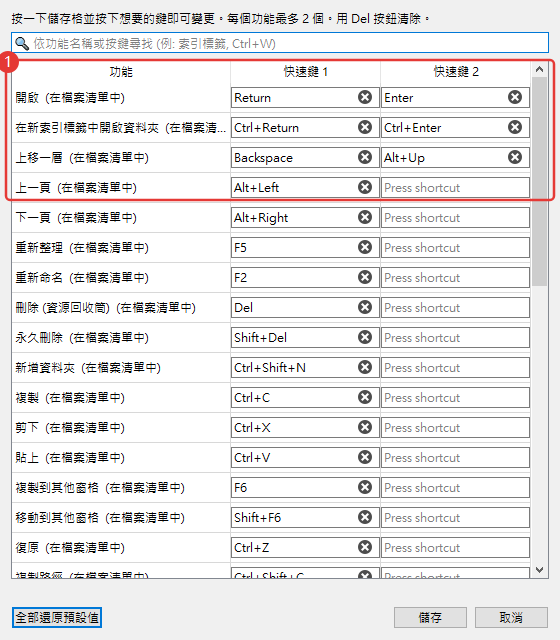Click scrollbar up arrow
This screenshot has width=560, height=640.
(540, 69)
